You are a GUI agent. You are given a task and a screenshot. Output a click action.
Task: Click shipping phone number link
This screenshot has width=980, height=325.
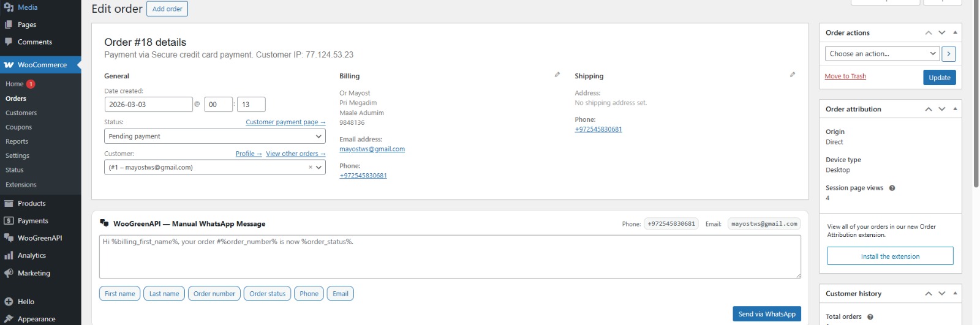click(x=598, y=129)
